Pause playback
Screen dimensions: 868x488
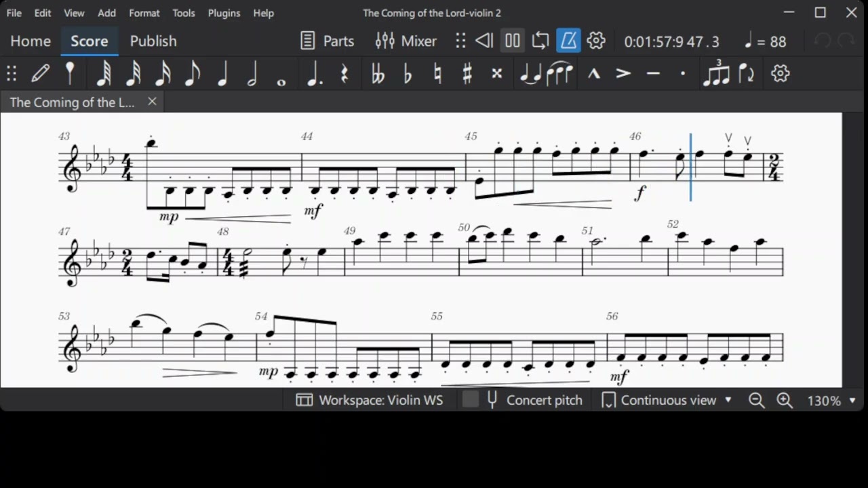[512, 41]
